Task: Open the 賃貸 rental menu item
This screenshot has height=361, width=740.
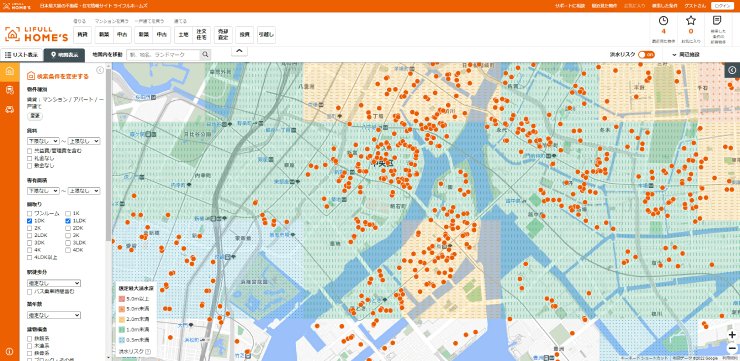Action: pos(82,35)
